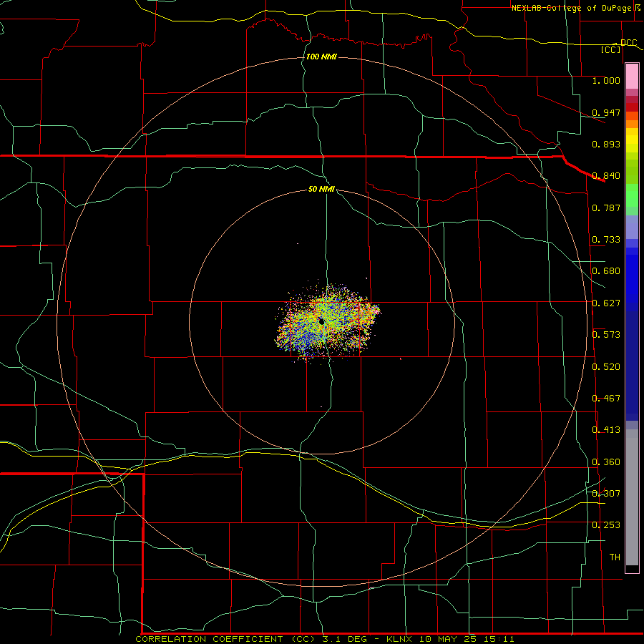Image resolution: width=644 pixels, height=644 pixels.
Task: Click the 0.573 scale value
Action: [606, 335]
